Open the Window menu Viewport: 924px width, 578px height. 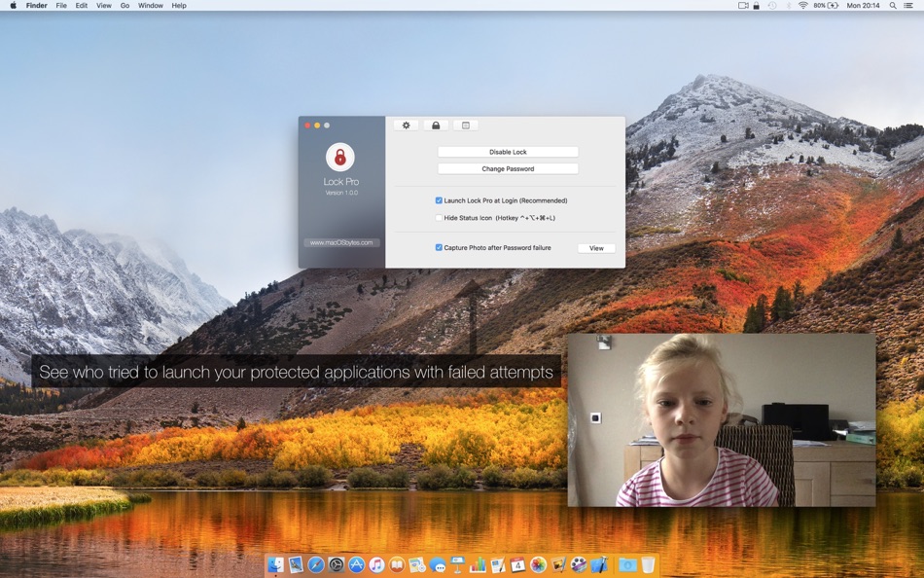coord(150,5)
